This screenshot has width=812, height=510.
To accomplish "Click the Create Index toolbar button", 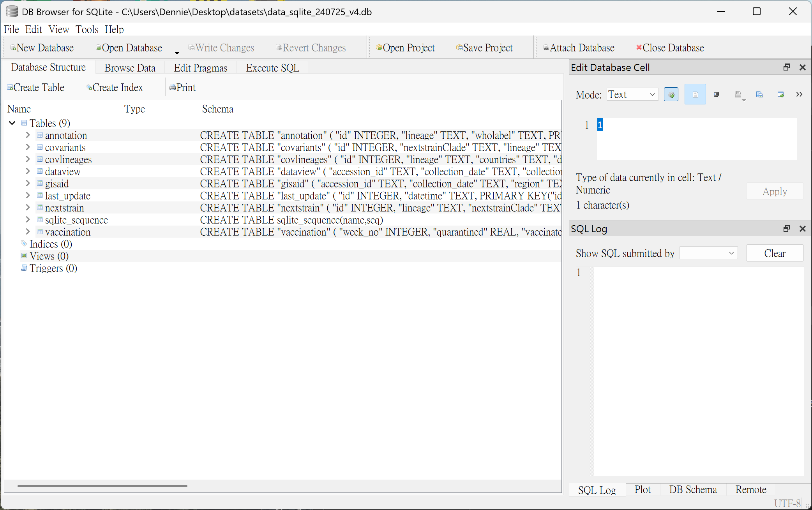I will [114, 88].
